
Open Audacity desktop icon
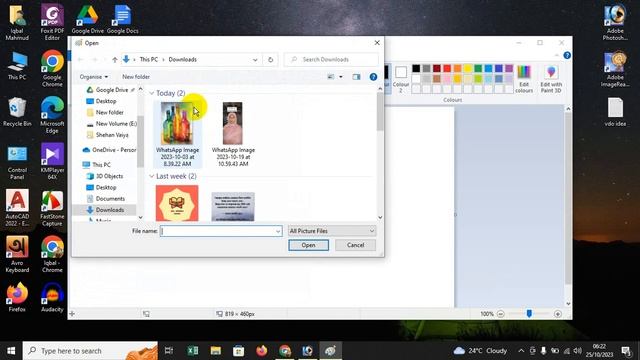(x=52, y=298)
